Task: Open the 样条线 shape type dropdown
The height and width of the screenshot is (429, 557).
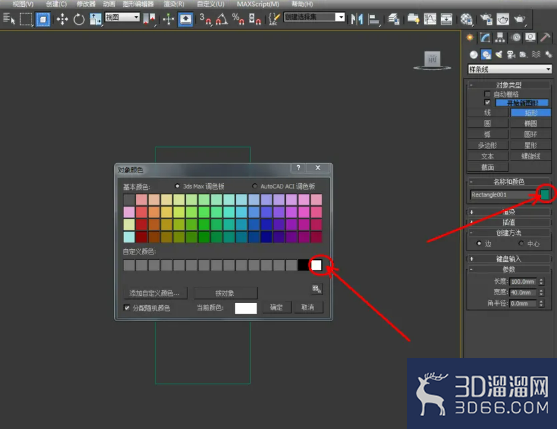Action: [510, 69]
